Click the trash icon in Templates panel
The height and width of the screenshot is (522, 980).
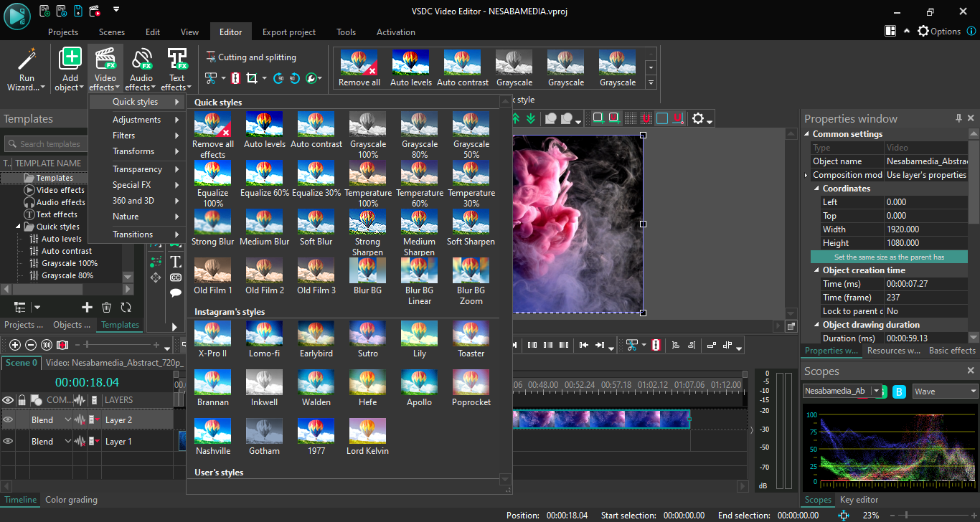click(x=106, y=308)
